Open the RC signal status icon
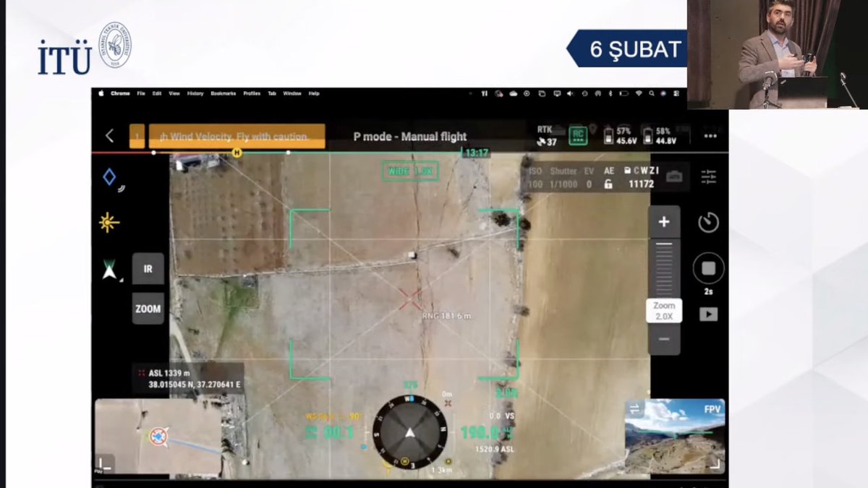Viewport: 868px width, 488px height. pos(577,135)
